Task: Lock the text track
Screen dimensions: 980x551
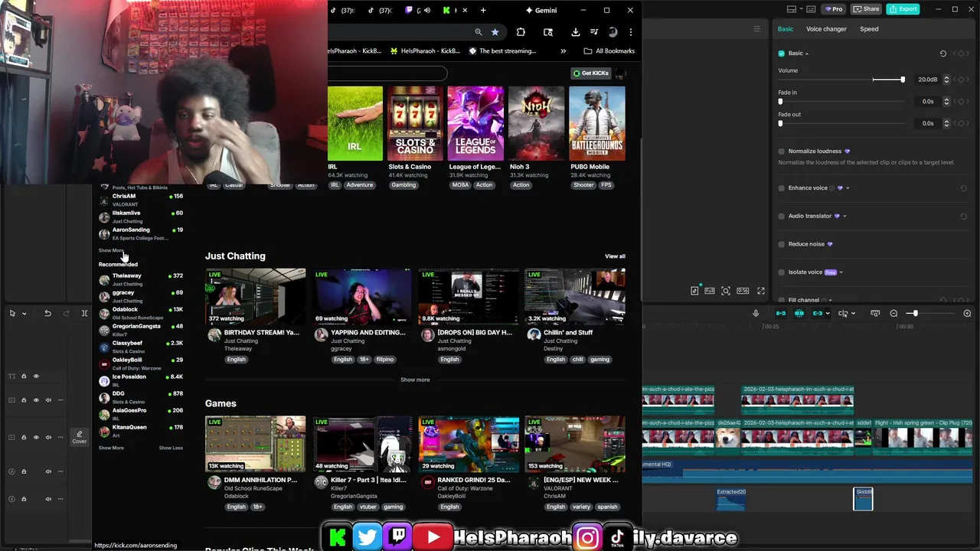Action: click(x=24, y=376)
